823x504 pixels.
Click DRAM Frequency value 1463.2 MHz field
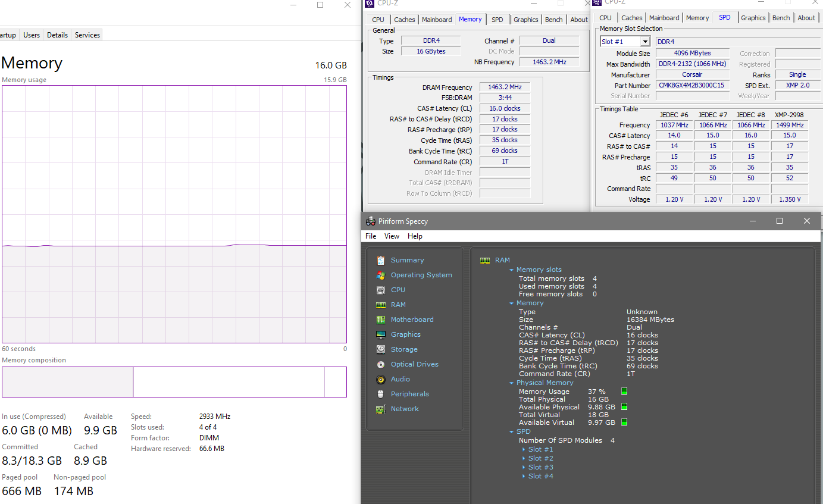505,87
